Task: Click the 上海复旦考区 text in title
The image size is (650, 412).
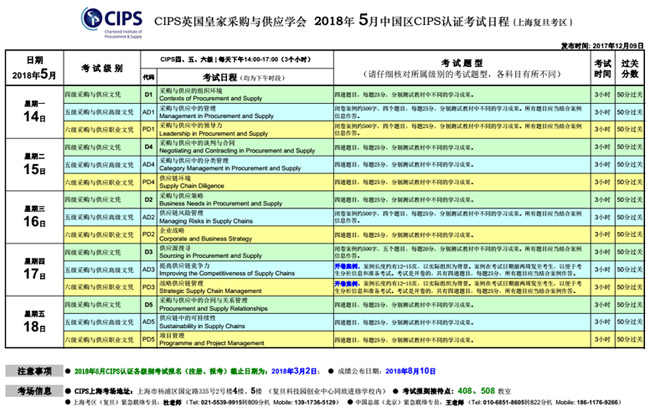Action: (x=543, y=22)
